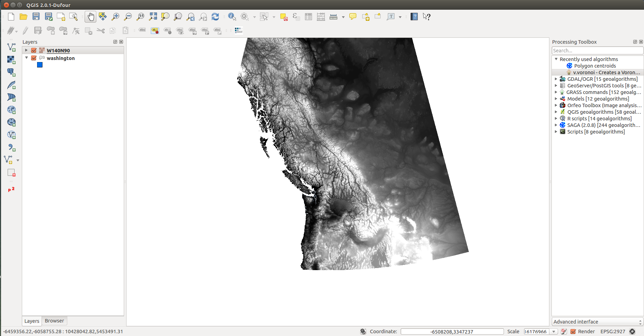Click Zoom to Layer icon
The width and height of the screenshot is (644, 336).
pos(178,17)
